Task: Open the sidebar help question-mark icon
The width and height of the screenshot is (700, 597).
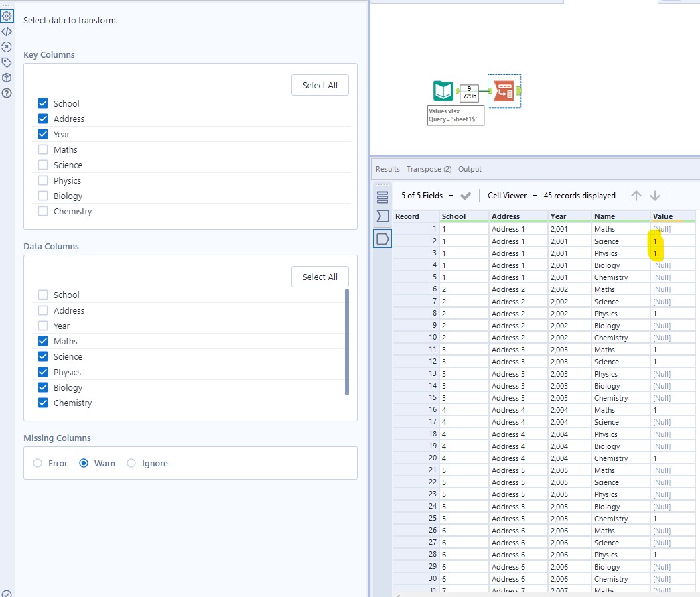Action: click(x=7, y=92)
